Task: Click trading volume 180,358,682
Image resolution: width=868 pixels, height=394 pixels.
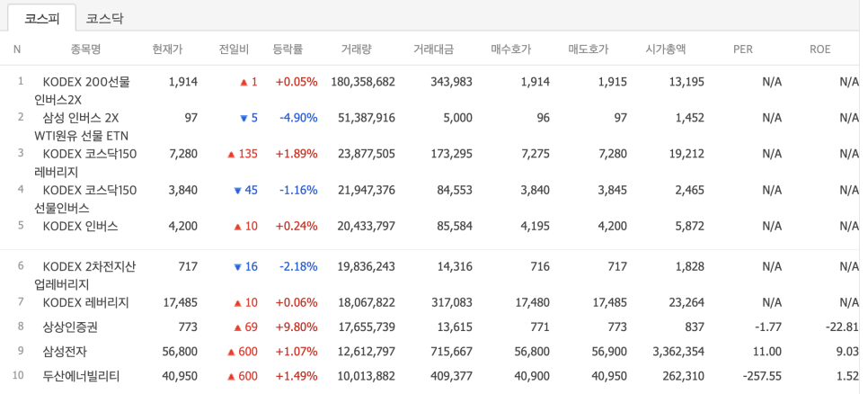Action: point(363,82)
